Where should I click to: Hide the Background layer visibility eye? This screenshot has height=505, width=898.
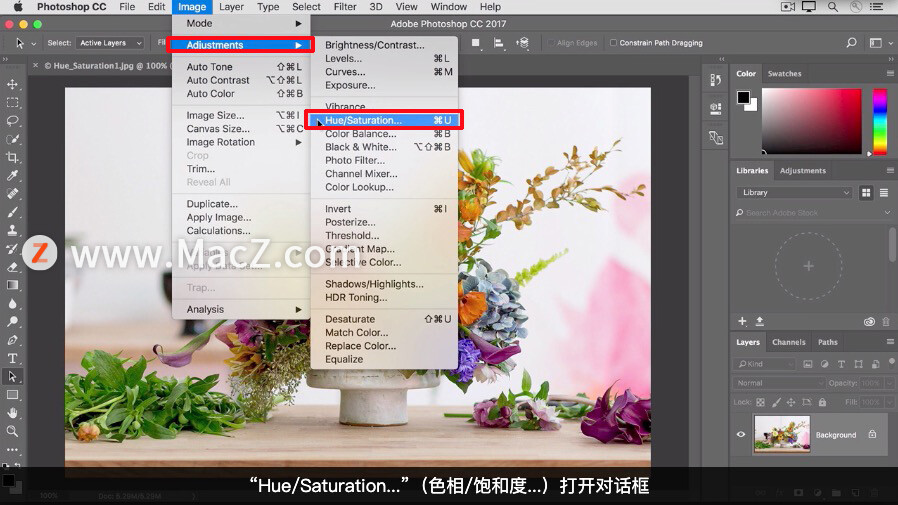(x=741, y=435)
